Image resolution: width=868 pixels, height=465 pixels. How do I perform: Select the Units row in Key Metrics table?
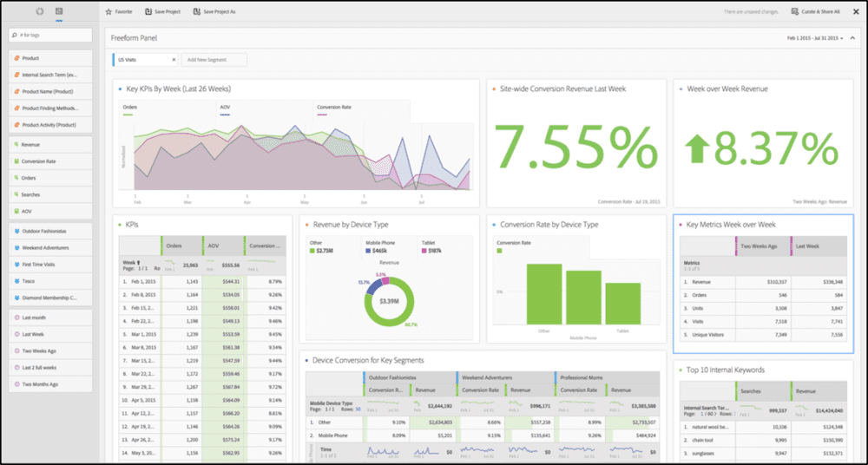click(763, 308)
